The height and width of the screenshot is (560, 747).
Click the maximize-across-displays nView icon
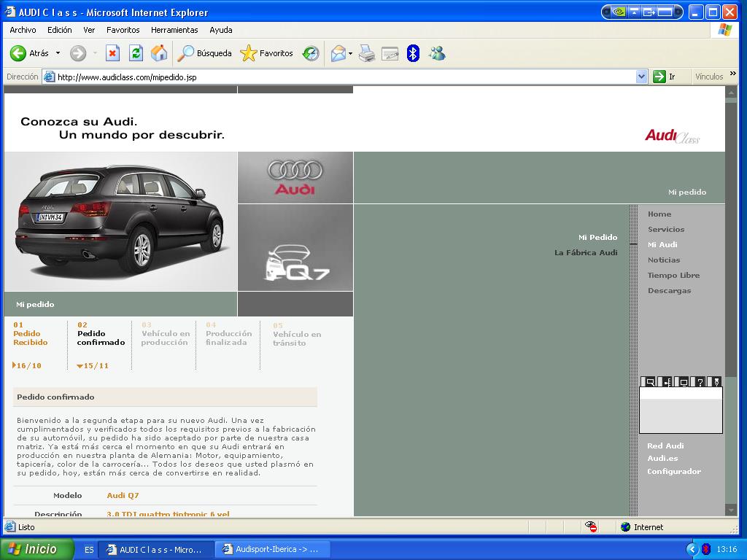[665, 12]
